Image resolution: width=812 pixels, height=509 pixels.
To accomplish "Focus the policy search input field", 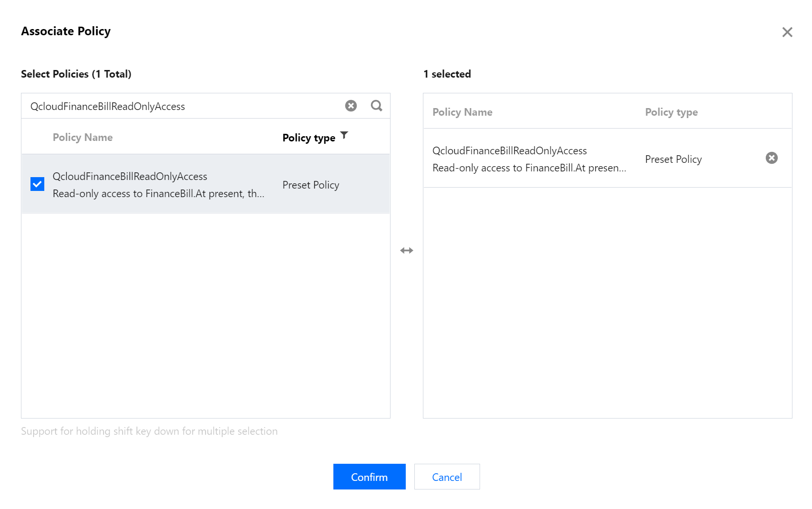I will point(181,106).
